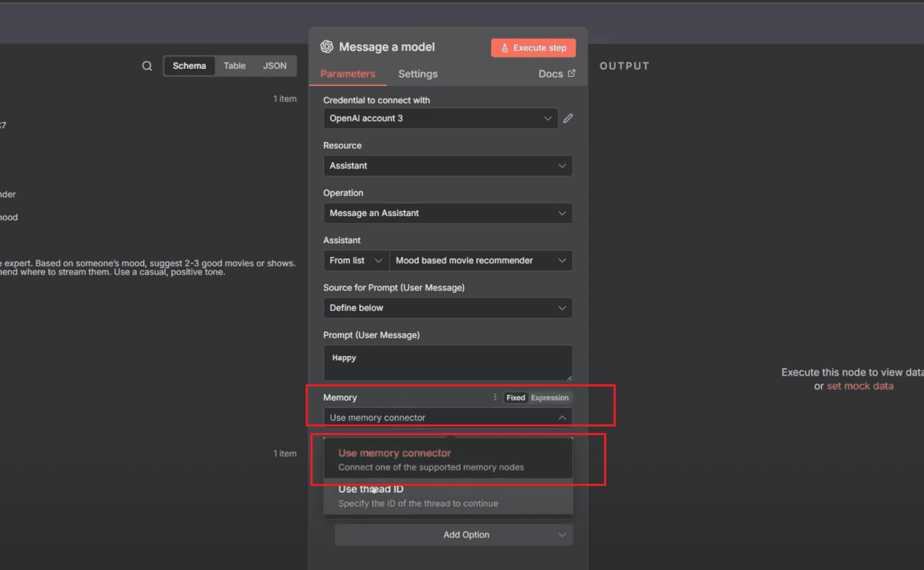924x570 pixels.
Task: Open the Memory field options dots
Action: coord(495,397)
